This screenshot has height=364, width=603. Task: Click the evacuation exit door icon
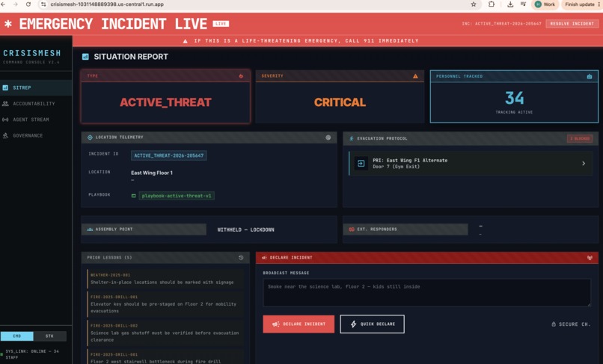click(x=361, y=164)
